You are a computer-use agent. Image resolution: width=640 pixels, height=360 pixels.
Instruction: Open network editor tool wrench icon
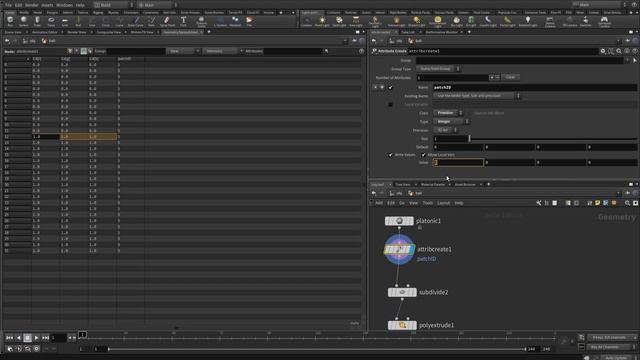click(538, 203)
